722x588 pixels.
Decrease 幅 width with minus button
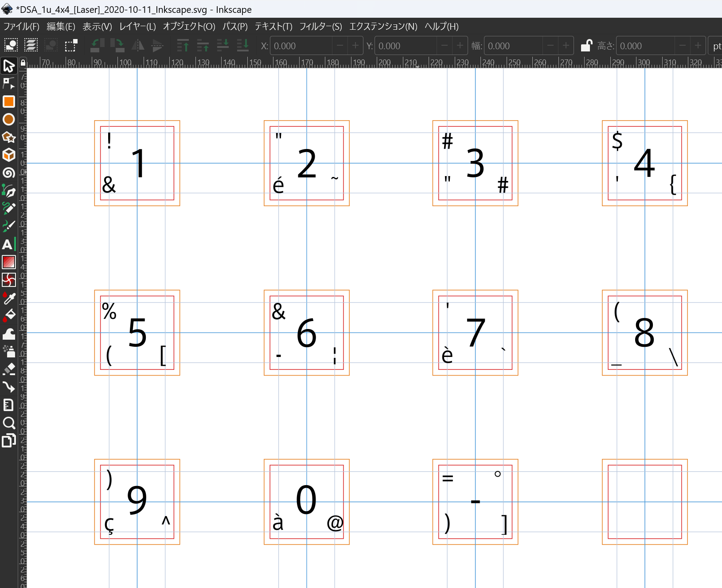point(550,46)
